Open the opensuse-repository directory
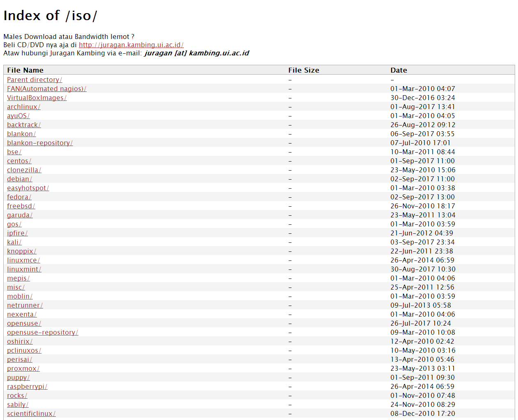The image size is (518, 420). pos(42,332)
